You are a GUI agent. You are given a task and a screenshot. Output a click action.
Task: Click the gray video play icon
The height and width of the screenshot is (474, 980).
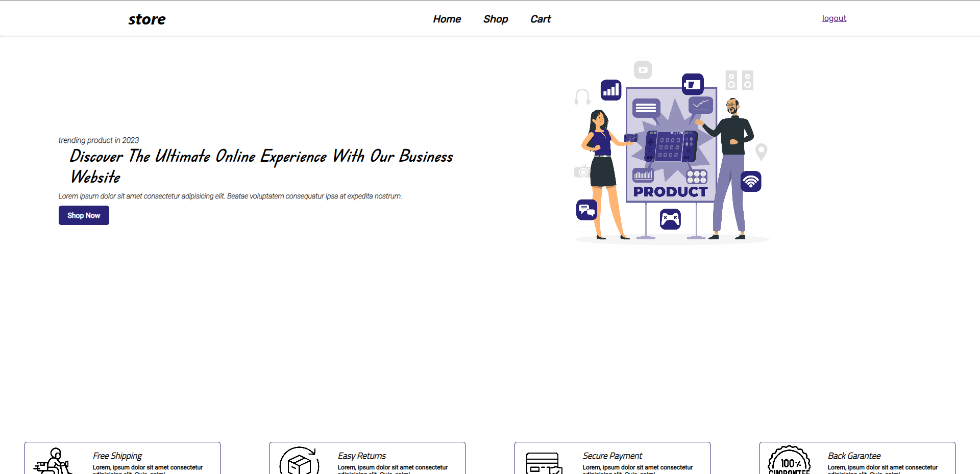coord(643,70)
